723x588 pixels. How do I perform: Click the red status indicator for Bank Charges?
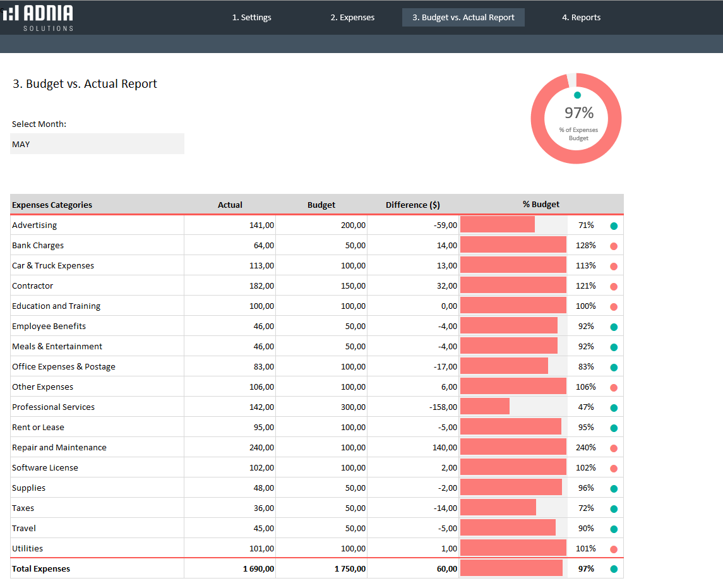(613, 245)
